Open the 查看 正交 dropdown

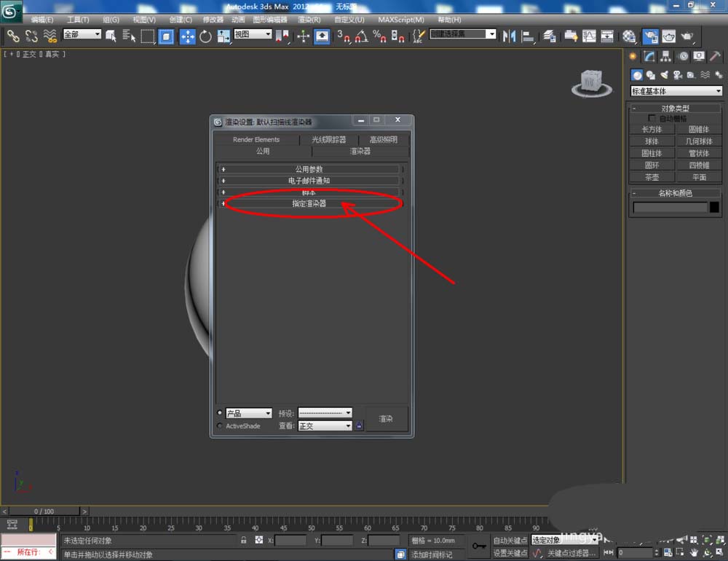pyautogui.click(x=325, y=425)
